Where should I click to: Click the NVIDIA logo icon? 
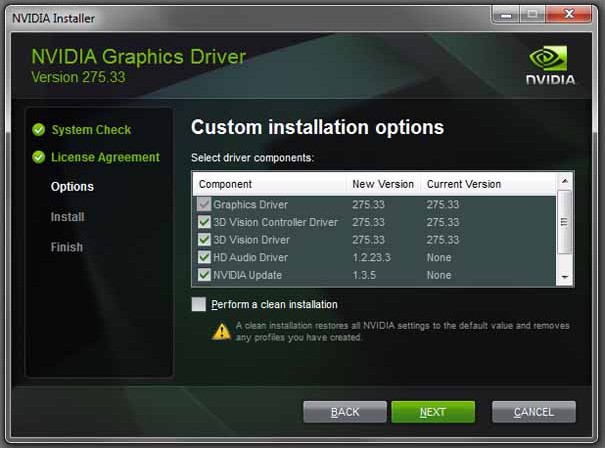coord(551,62)
